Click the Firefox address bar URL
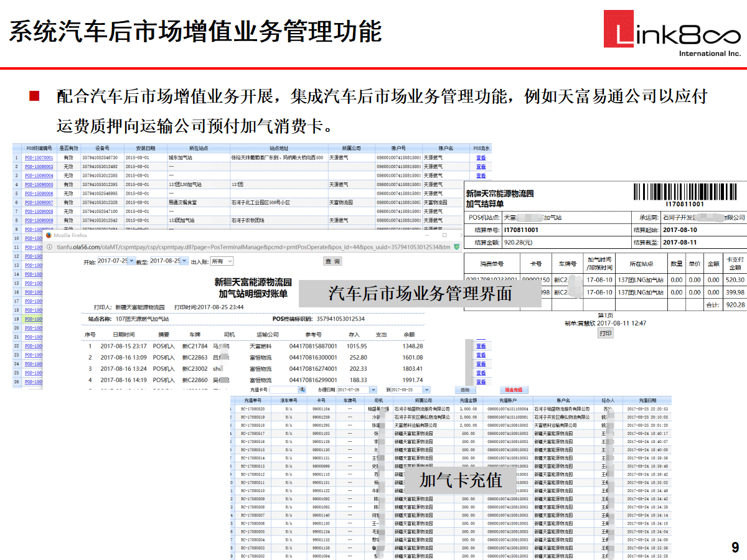This screenshot has width=747, height=560. 249,247
